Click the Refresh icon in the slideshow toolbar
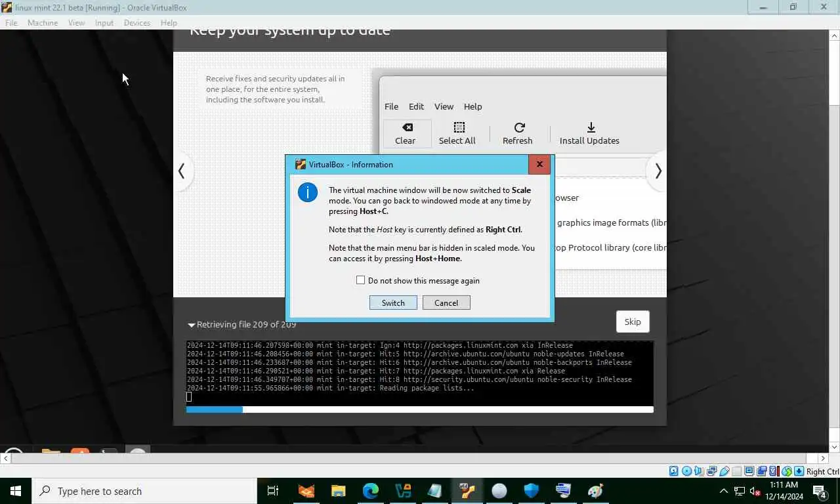840x504 pixels. [519, 127]
